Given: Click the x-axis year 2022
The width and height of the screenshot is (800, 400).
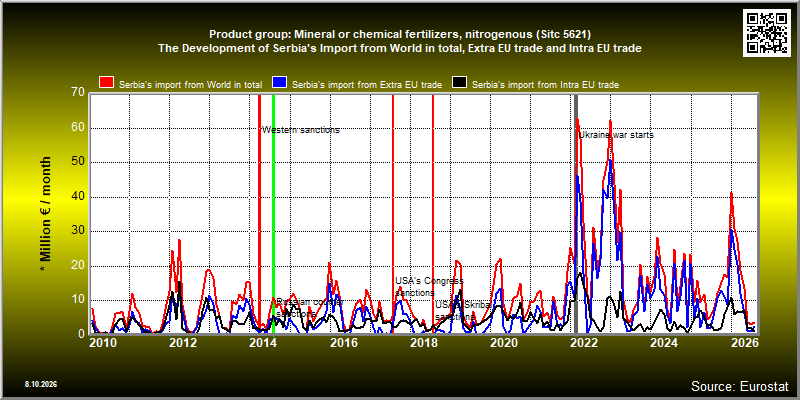Looking at the screenshot, I should pos(585,344).
